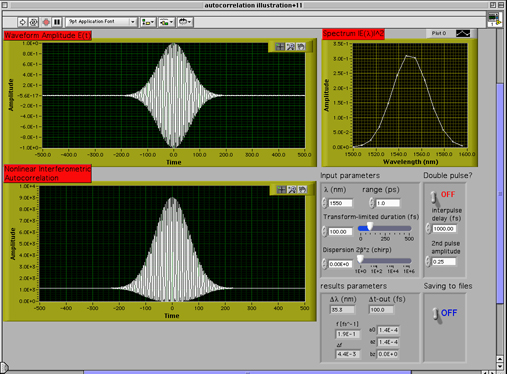
Task: Click the Waveform graph x-axis label Time
Action: pyautogui.click(x=174, y=162)
